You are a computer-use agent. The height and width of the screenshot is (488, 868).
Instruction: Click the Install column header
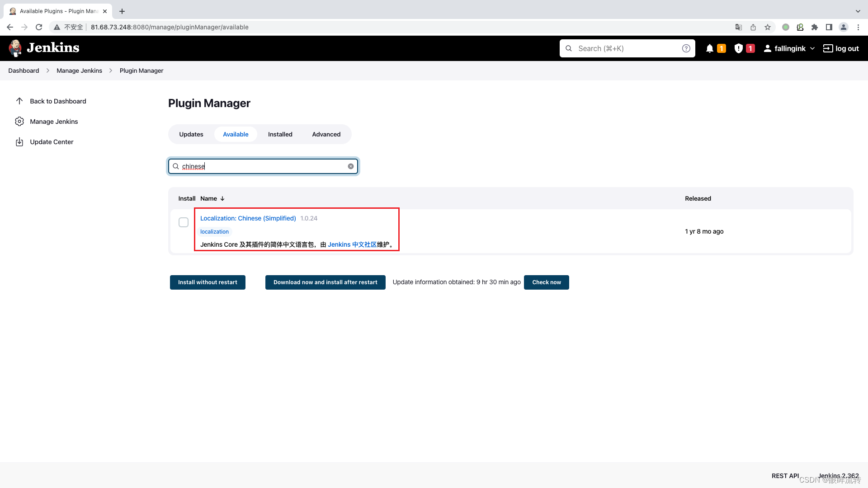pos(187,198)
